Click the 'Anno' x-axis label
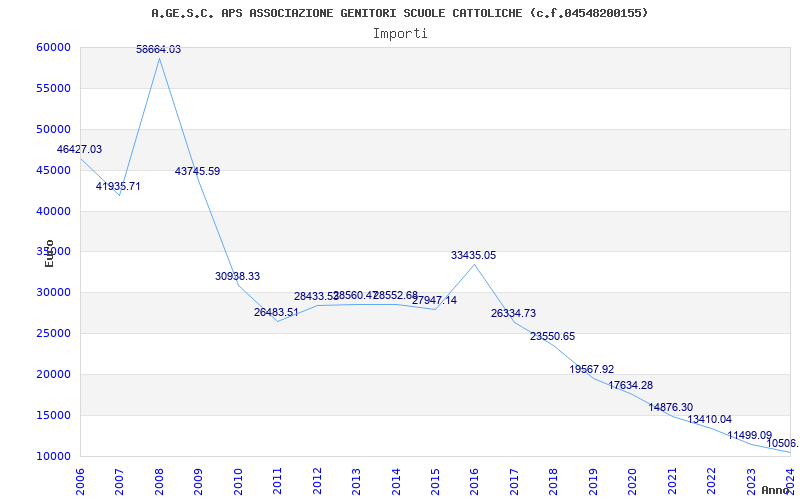This screenshot has width=800, height=500. [775, 490]
